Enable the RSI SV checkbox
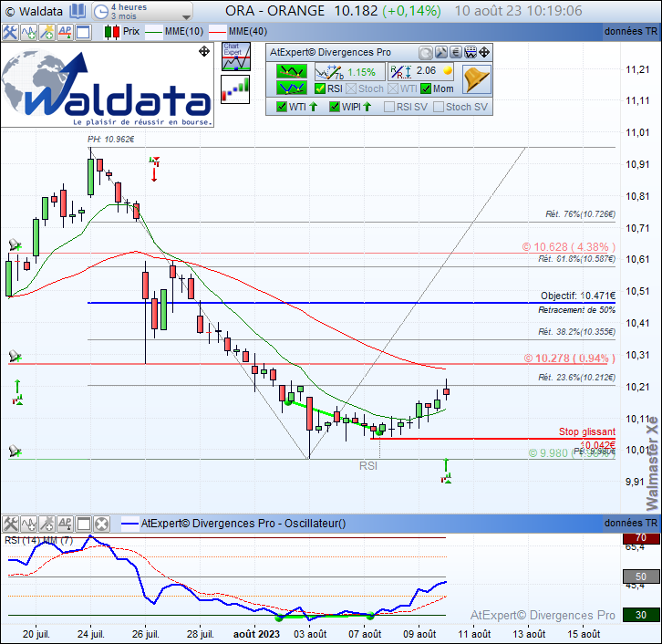 pyautogui.click(x=389, y=107)
